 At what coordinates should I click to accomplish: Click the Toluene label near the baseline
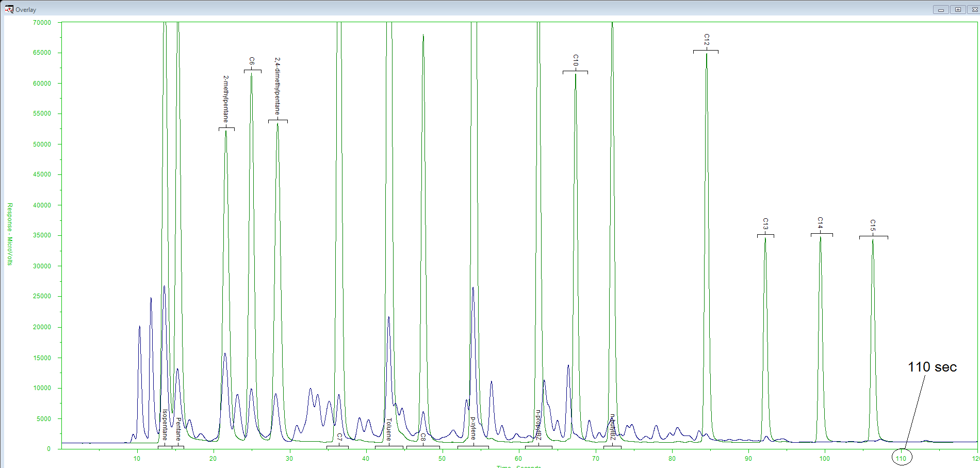(389, 429)
